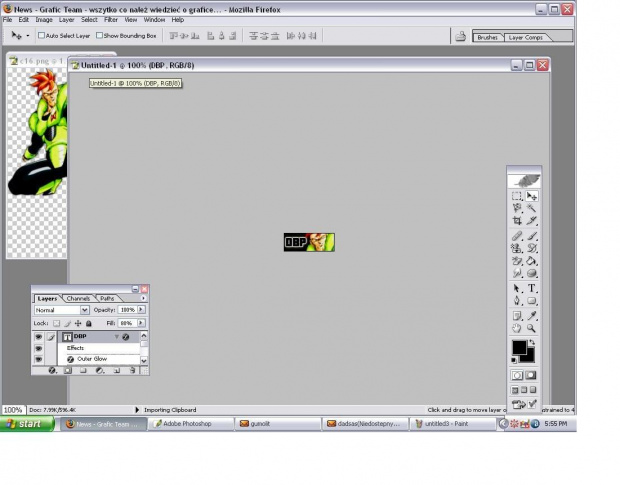Switch to Quick Mask mode
Viewport: 620px width, 485px height.
531,375
